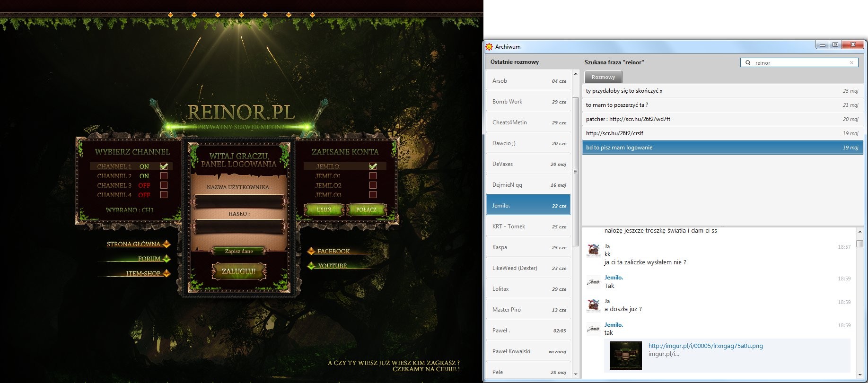Click the Nazwa użytkownika input field

pyautogui.click(x=239, y=202)
